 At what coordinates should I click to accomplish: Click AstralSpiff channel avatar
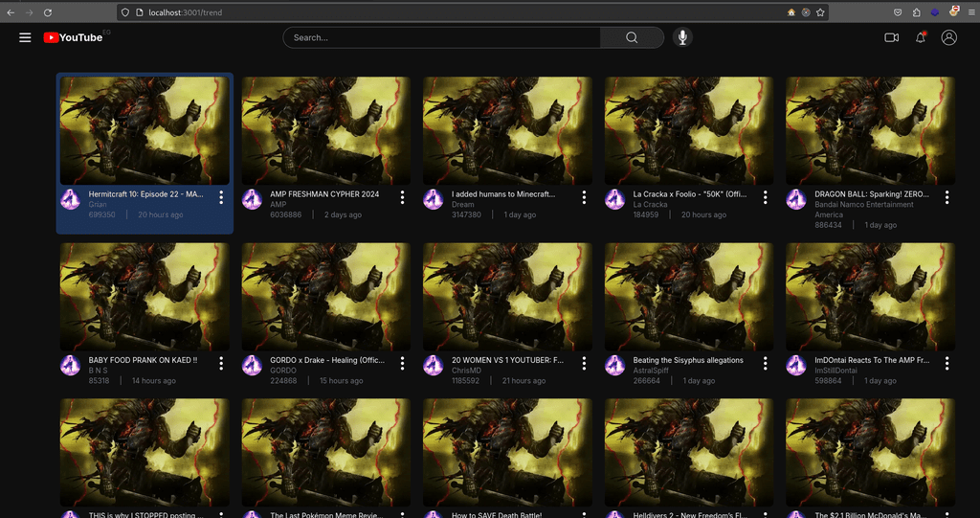(615, 366)
